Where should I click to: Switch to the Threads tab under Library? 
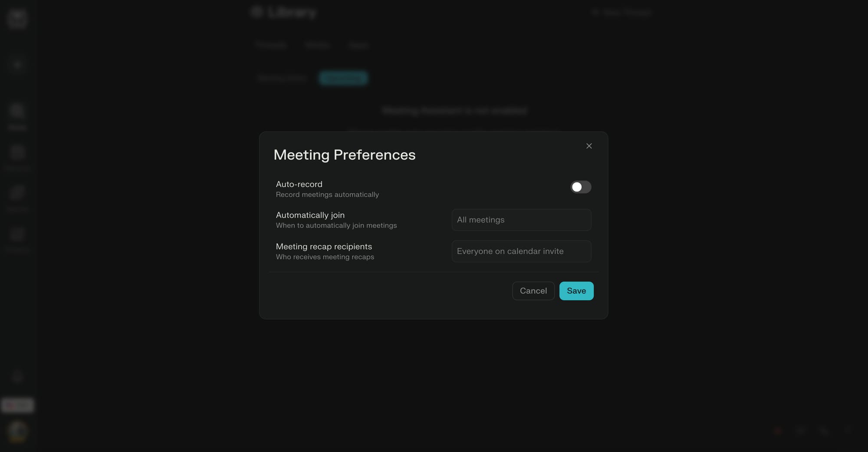tap(271, 45)
